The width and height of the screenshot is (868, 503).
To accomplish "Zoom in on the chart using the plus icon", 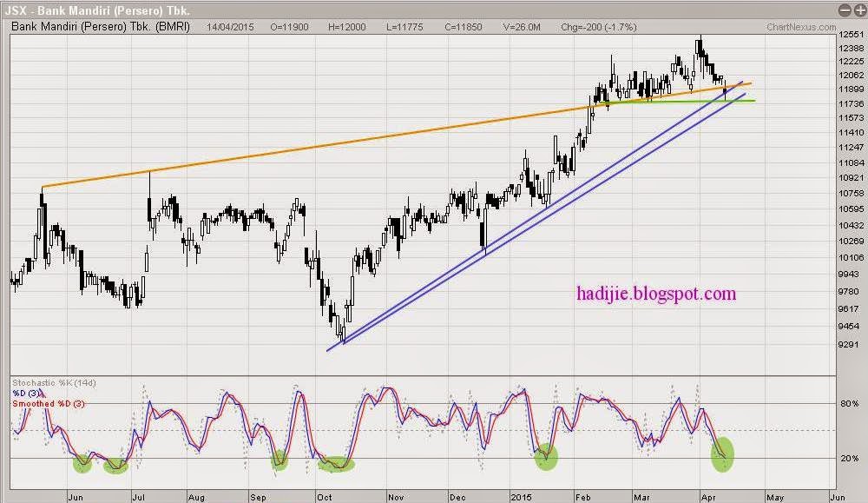I will (860, 10).
